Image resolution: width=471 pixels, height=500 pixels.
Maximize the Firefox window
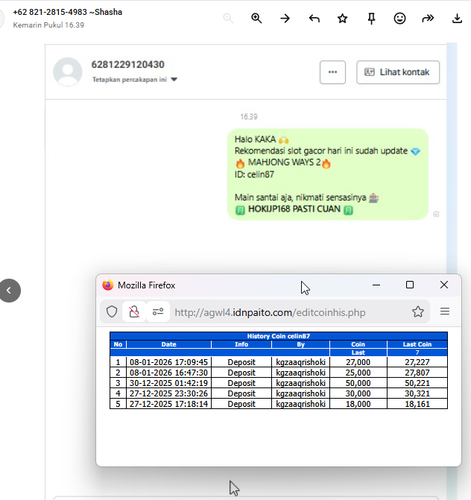point(410,285)
